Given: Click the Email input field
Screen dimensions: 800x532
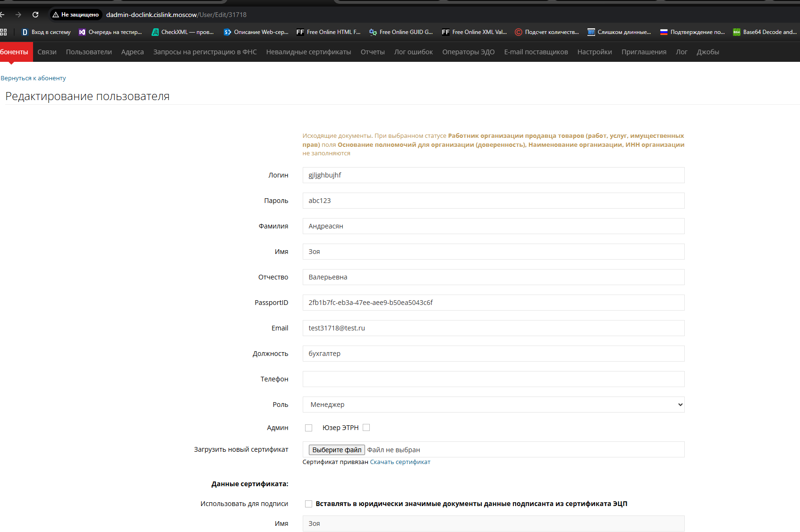Looking at the screenshot, I should tap(494, 328).
